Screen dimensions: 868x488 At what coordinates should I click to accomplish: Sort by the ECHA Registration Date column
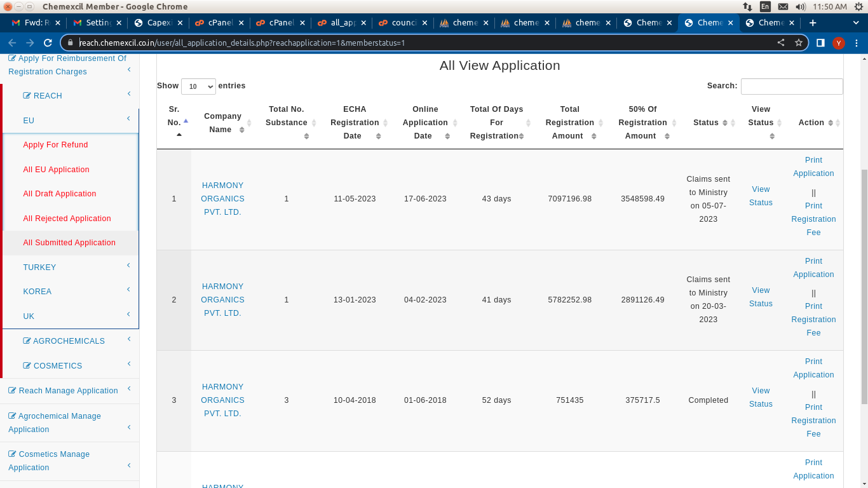355,123
